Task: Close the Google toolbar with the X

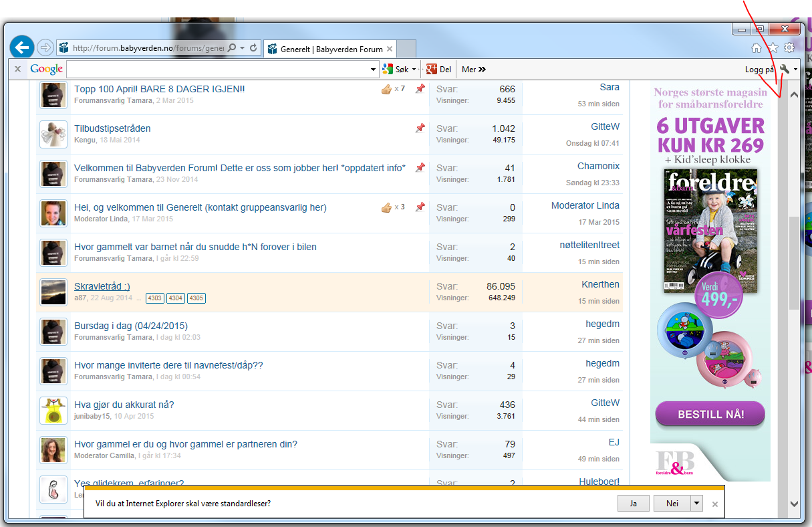Action: coord(18,69)
